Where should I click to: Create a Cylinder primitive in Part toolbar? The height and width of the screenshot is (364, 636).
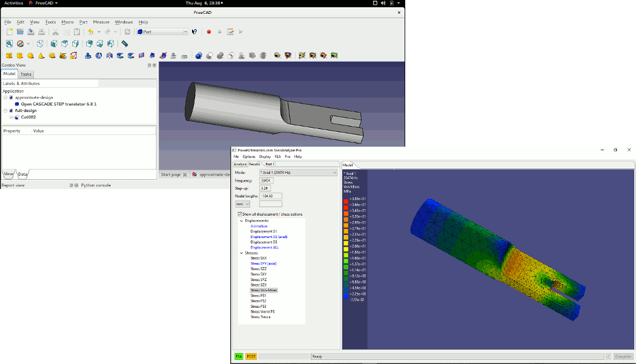click(19, 56)
